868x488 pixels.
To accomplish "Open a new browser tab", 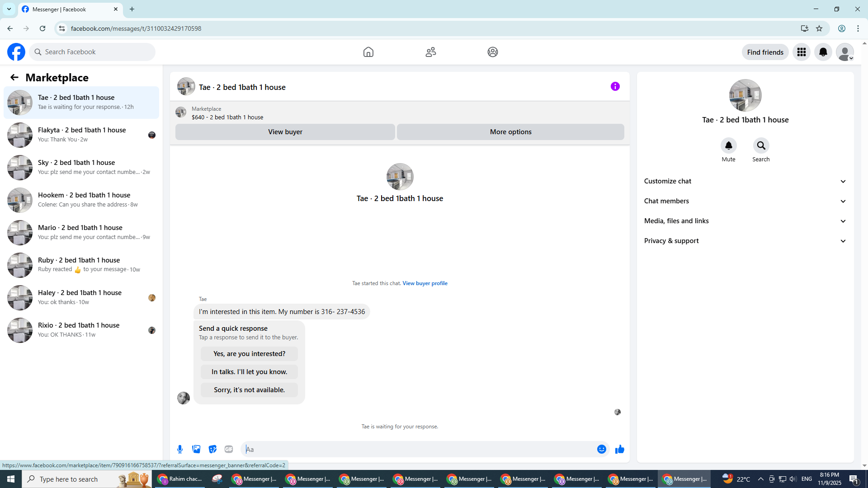I will point(132,9).
